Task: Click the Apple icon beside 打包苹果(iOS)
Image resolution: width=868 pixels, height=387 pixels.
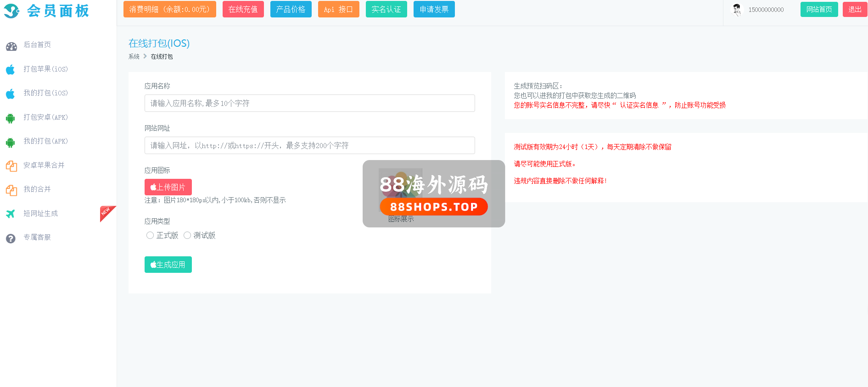Action: [11, 70]
